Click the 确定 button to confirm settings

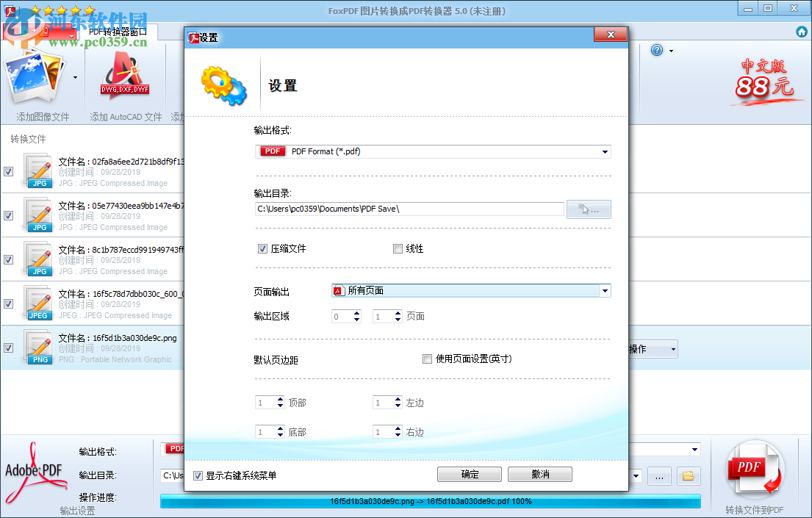(x=469, y=474)
